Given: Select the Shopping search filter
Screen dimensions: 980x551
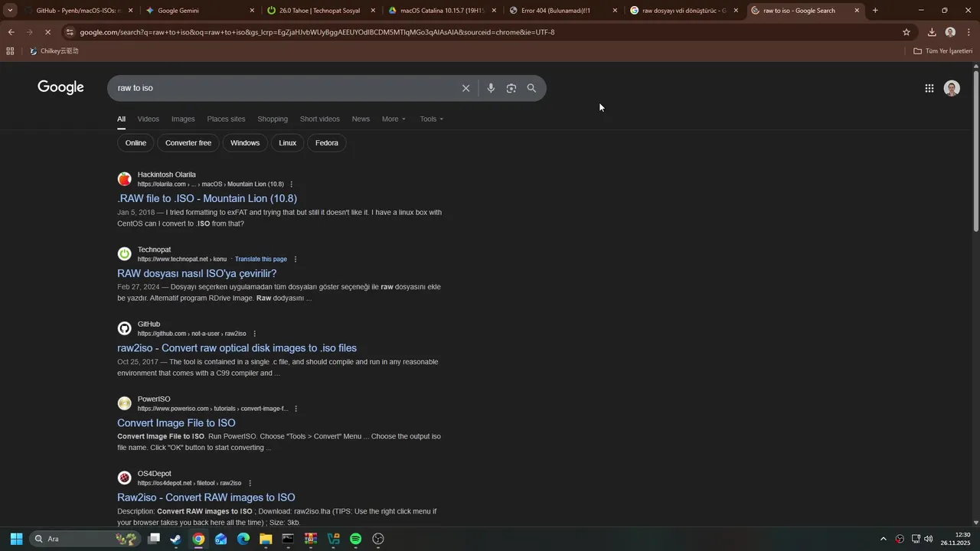Looking at the screenshot, I should click(x=273, y=119).
